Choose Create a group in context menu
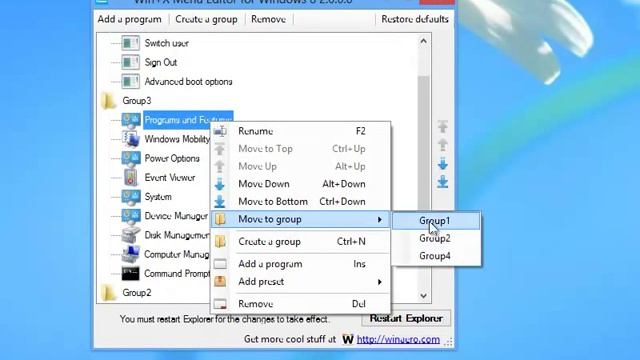This screenshot has width=640, height=360. coord(301,241)
